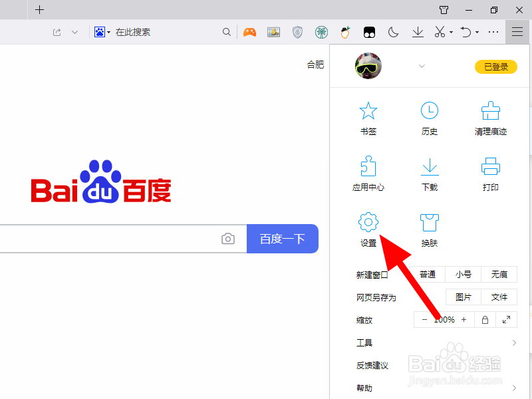Click the picture image toolbar icon
532x399 pixels.
[x=273, y=32]
